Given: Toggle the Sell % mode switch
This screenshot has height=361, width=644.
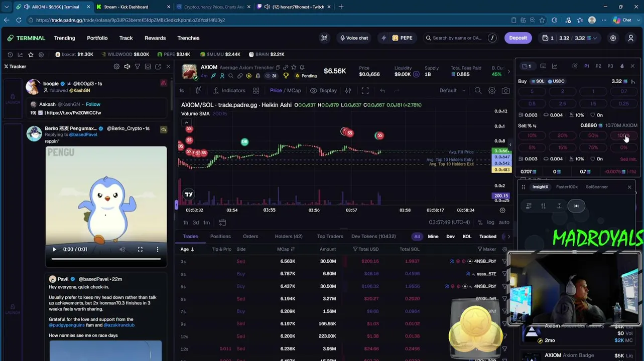Looking at the screenshot, I should point(535,126).
